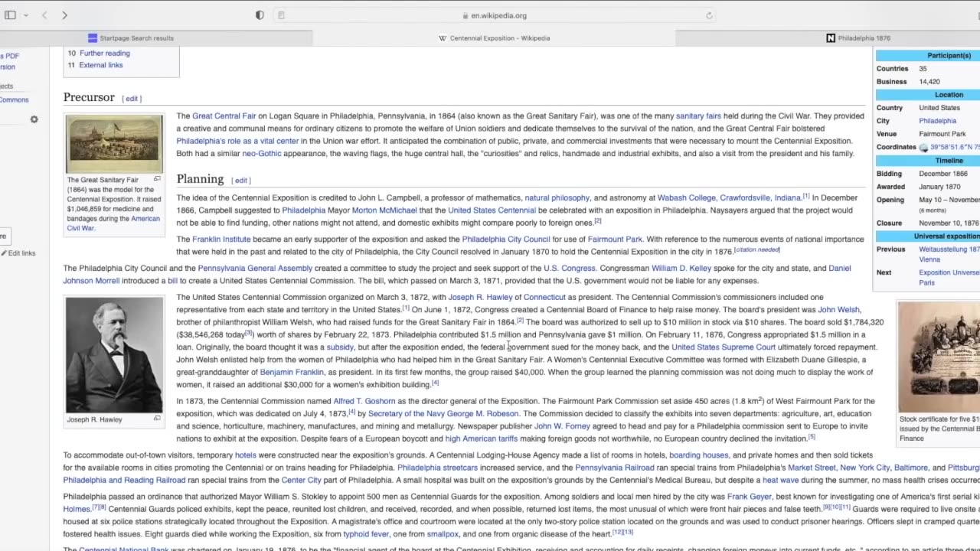This screenshot has height=551, width=980.
Task: Toggle the Safari sidebar button
Action: tap(10, 15)
